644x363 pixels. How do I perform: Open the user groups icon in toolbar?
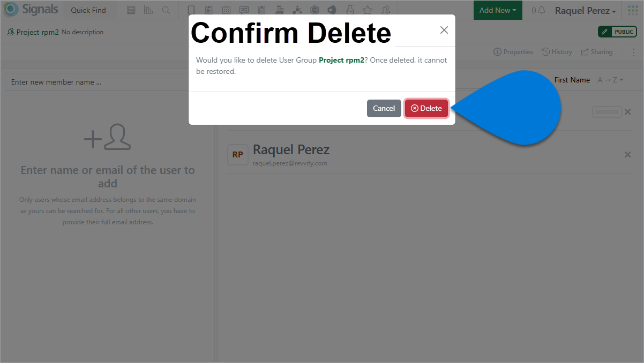point(385,10)
